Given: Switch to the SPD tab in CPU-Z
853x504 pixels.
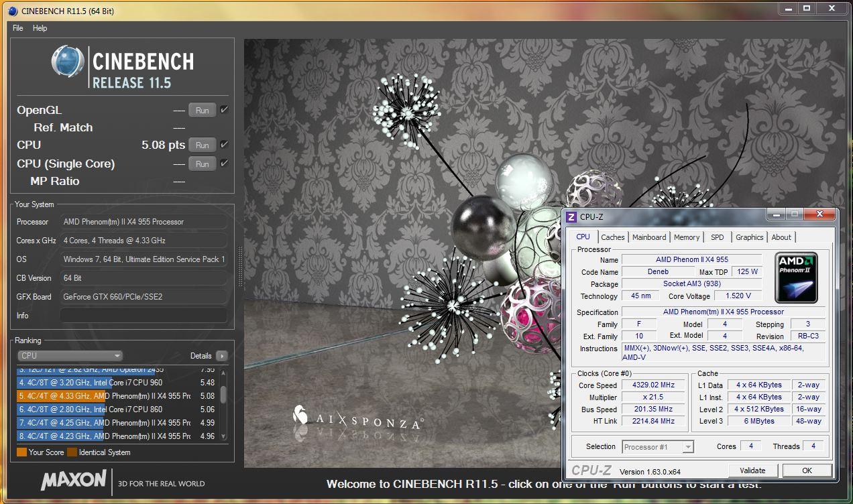Looking at the screenshot, I should click(x=718, y=237).
